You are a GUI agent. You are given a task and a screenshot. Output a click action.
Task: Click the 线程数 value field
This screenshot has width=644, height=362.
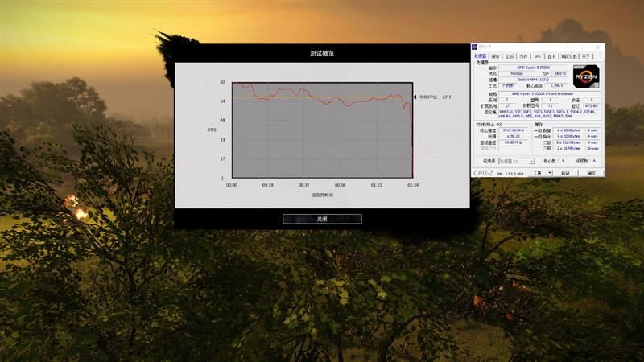click(x=595, y=161)
